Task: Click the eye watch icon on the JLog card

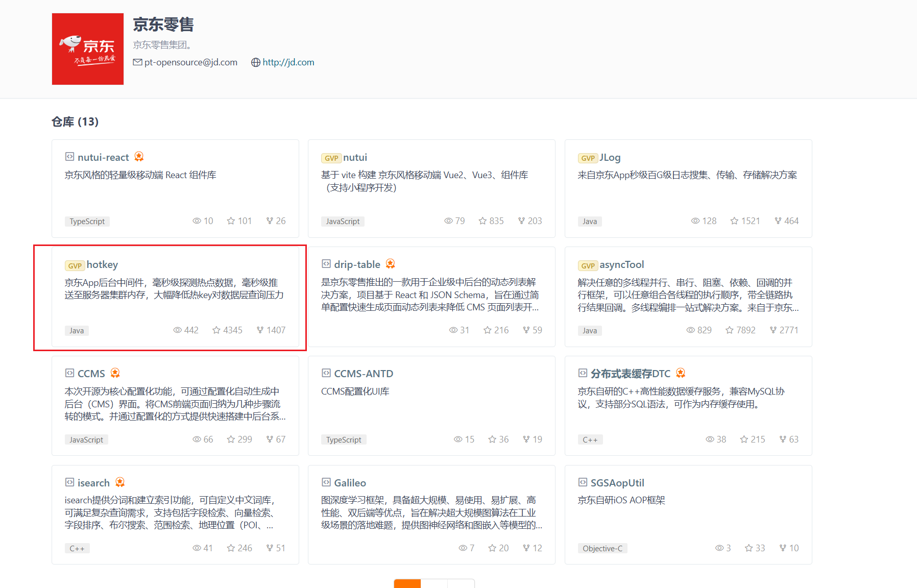Action: [x=695, y=221]
